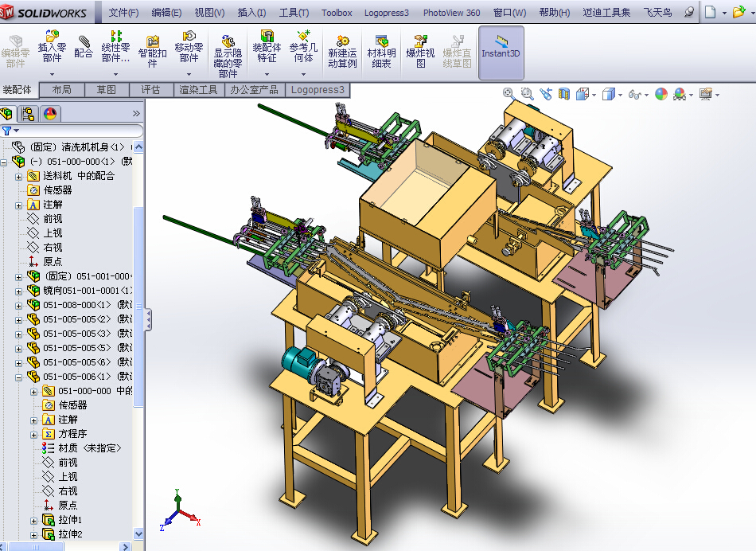Expand the 051-008-000<1> component

[x=18, y=306]
